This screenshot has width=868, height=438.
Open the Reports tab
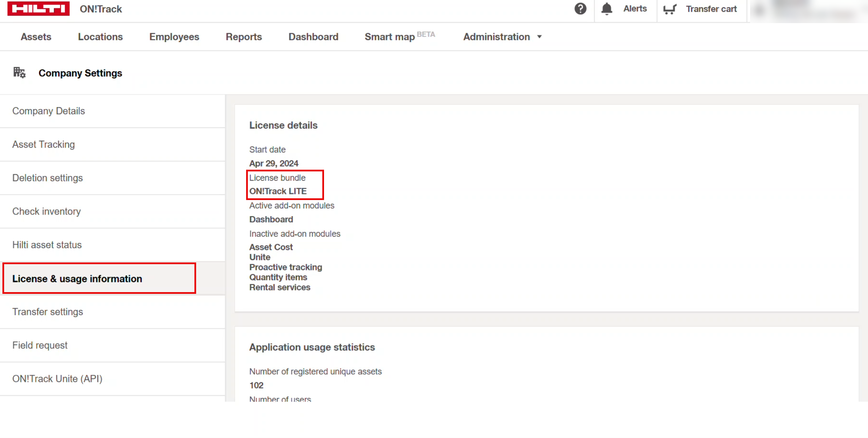pos(244,37)
